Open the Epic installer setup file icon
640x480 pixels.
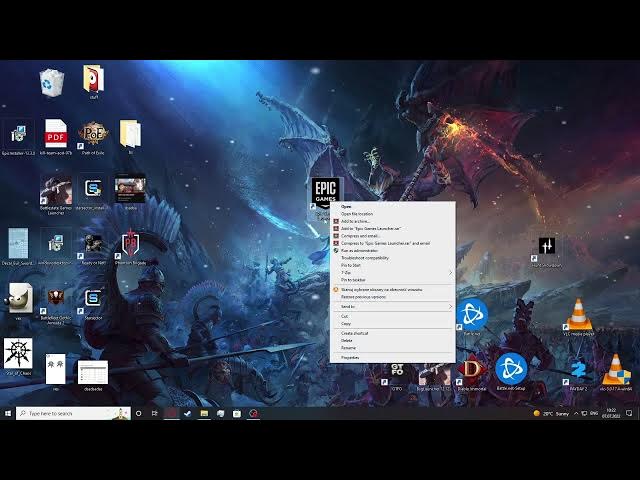(18, 135)
